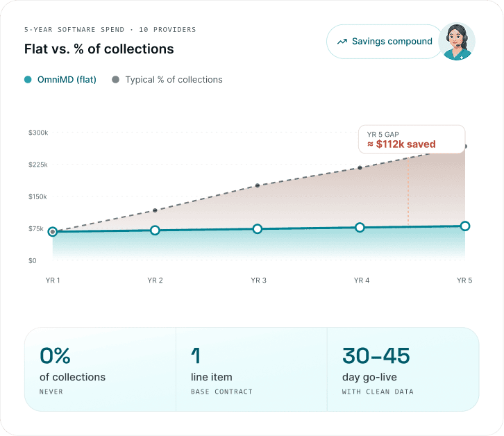Toggle the Typical % of collections legend dot

pos(115,79)
